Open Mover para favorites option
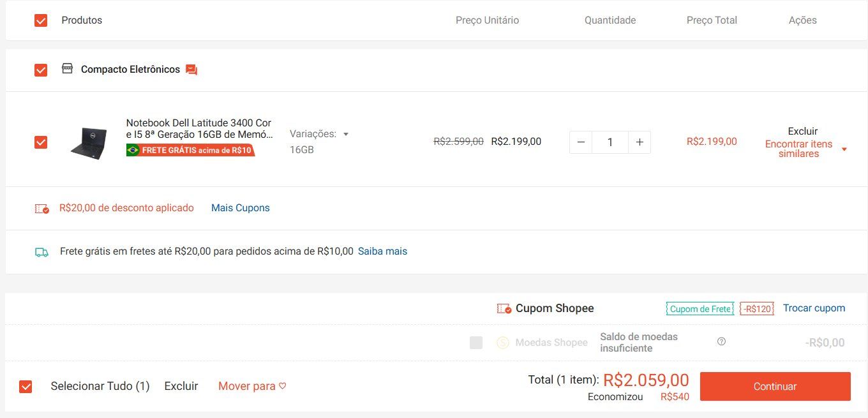The image size is (868, 418). coord(252,386)
